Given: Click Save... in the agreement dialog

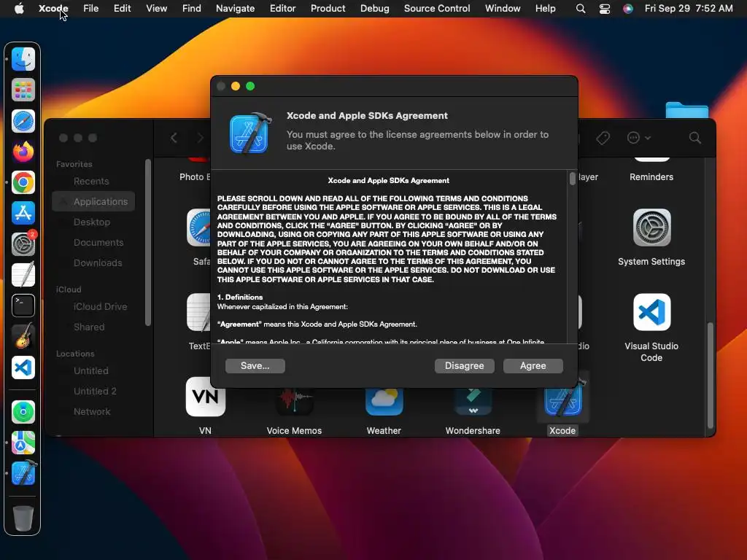Looking at the screenshot, I should pos(255,366).
